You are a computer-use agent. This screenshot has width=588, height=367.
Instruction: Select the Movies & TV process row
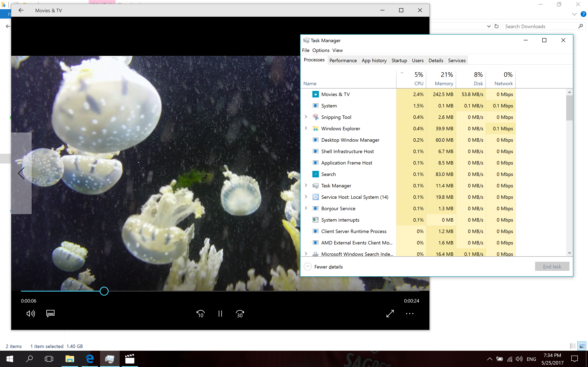click(x=335, y=94)
